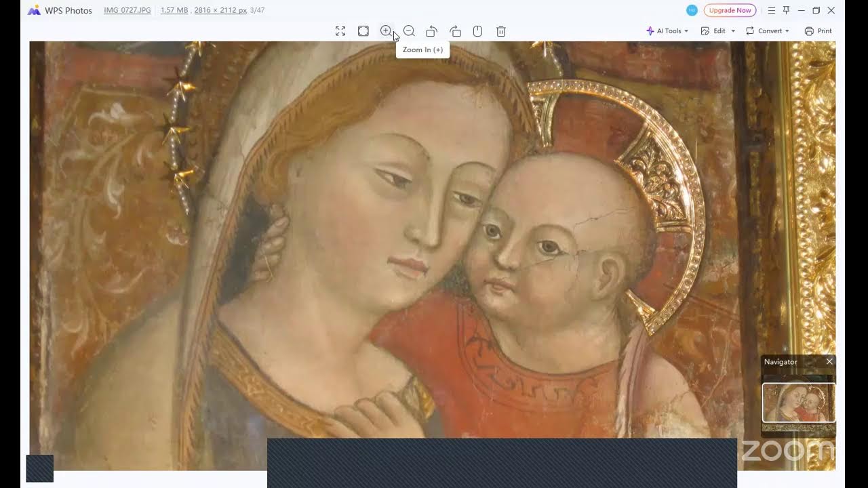Click the file name IMG 0727.JPG

pos(127,10)
